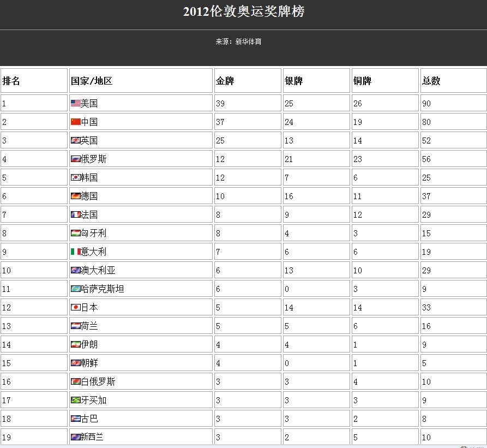Click country name 日本
This screenshot has height=448, width=487.
[89, 307]
